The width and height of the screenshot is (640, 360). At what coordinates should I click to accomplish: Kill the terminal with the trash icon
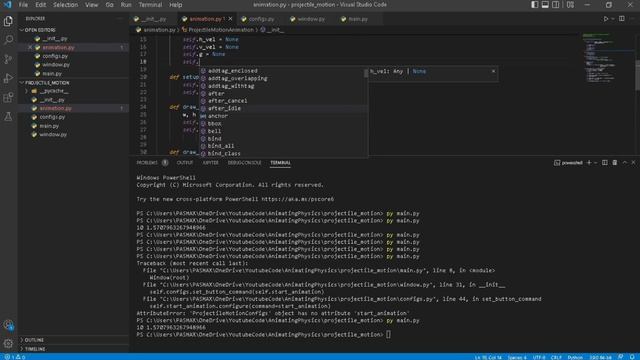[615, 162]
